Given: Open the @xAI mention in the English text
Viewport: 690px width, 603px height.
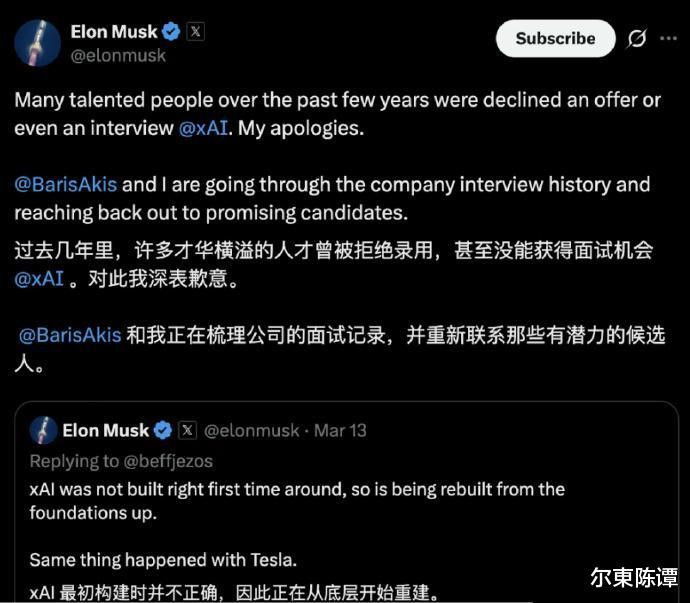Looking at the screenshot, I should [203, 129].
